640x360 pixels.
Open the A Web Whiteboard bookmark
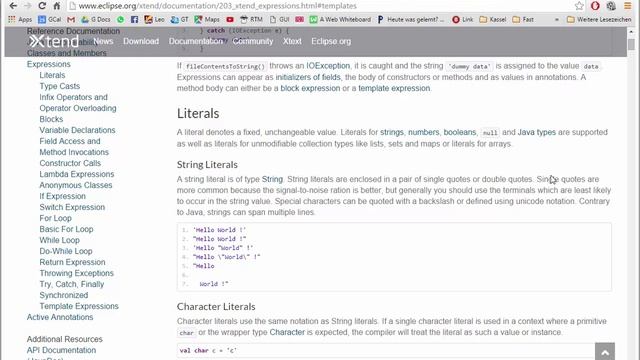click(340, 19)
